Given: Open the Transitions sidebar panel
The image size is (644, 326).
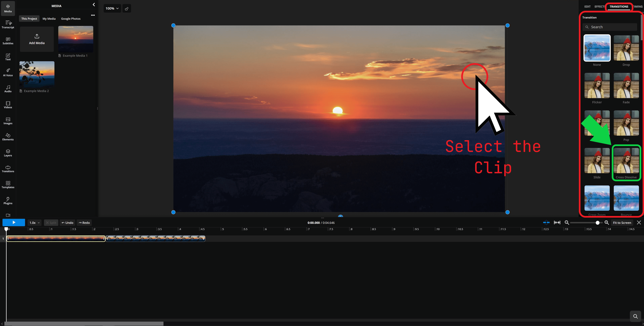Looking at the screenshot, I should coord(8,169).
